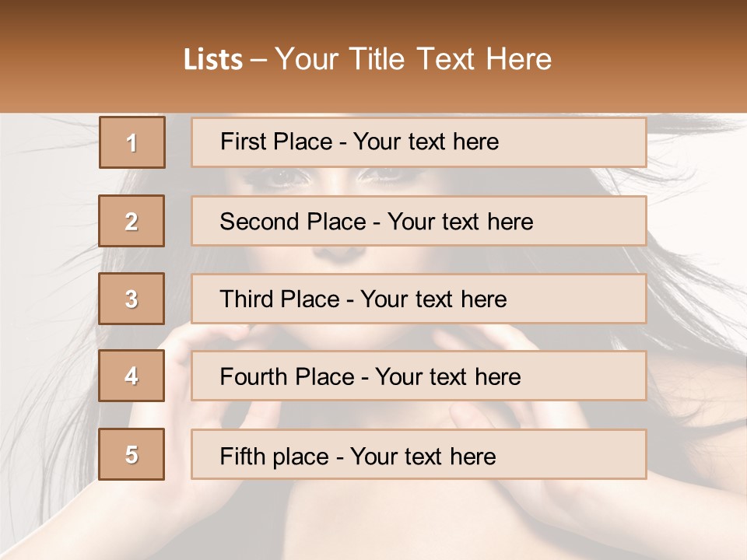The height and width of the screenshot is (560, 747).
Task: Select the number 4 square
Action: (x=132, y=376)
